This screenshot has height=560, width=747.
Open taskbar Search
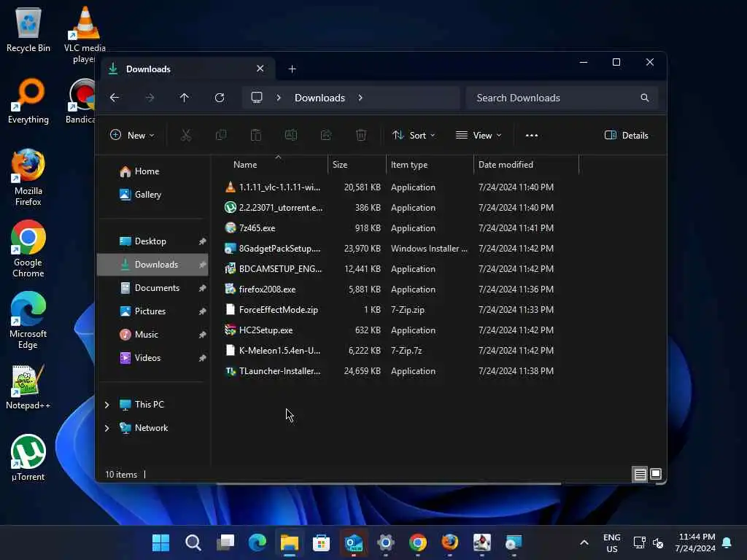193,542
